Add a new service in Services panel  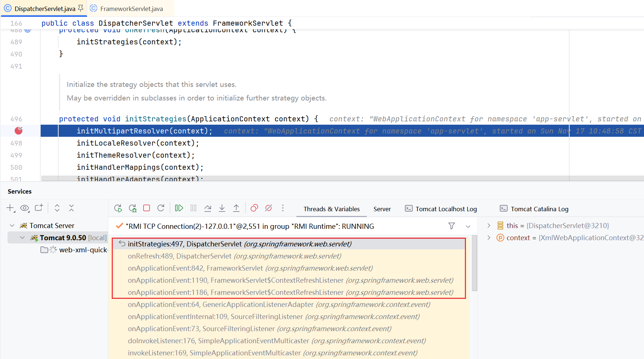pyautogui.click(x=11, y=208)
